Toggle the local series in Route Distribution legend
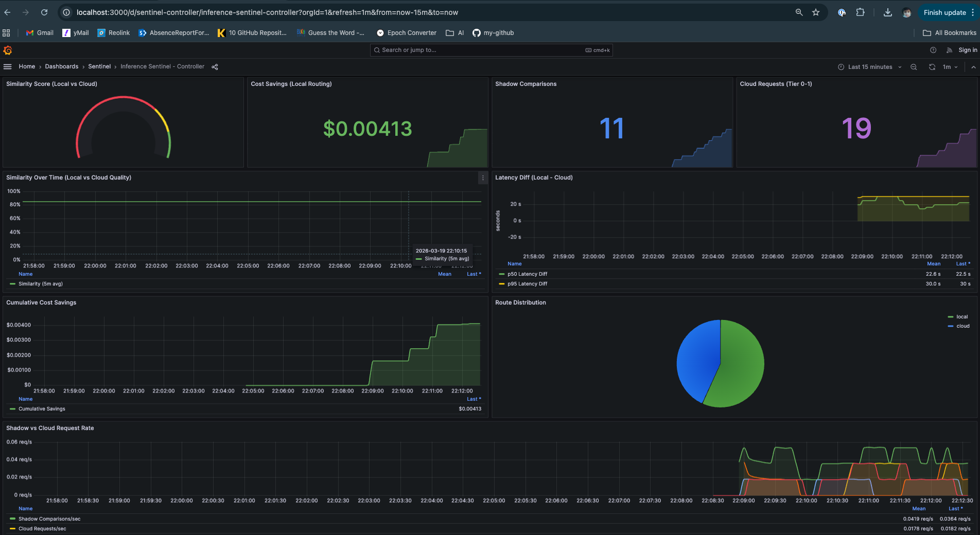980x535 pixels. coord(960,317)
